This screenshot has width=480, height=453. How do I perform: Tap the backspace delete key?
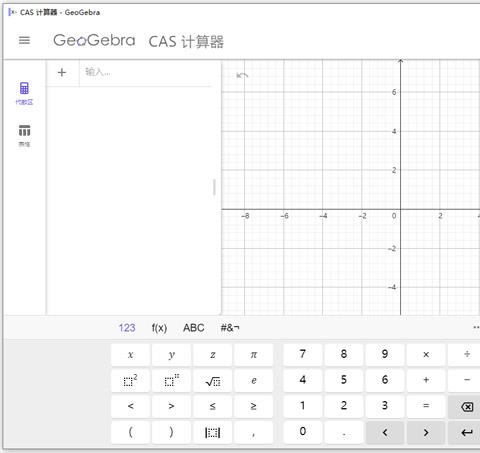tap(465, 407)
